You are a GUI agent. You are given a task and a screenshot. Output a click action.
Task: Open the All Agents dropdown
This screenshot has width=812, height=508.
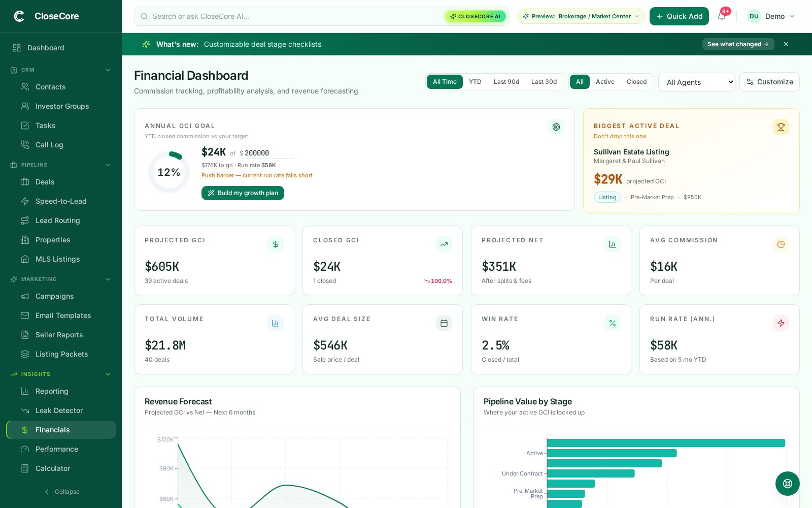pos(697,82)
